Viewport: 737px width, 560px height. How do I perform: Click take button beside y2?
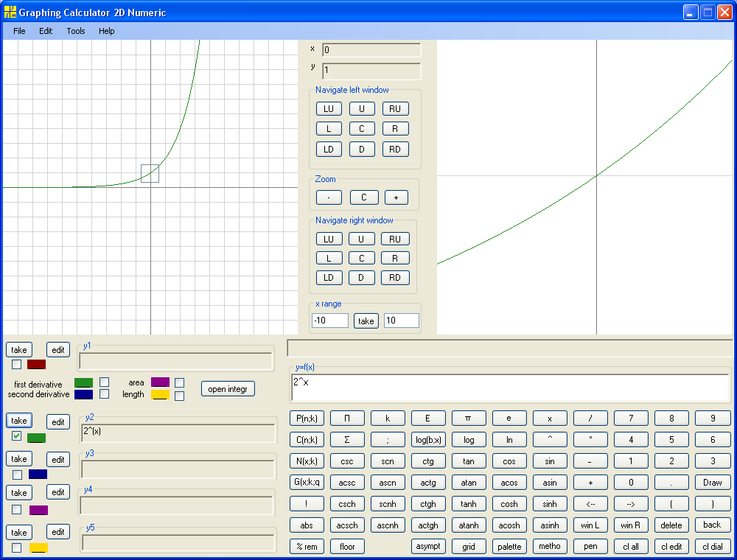(x=19, y=421)
